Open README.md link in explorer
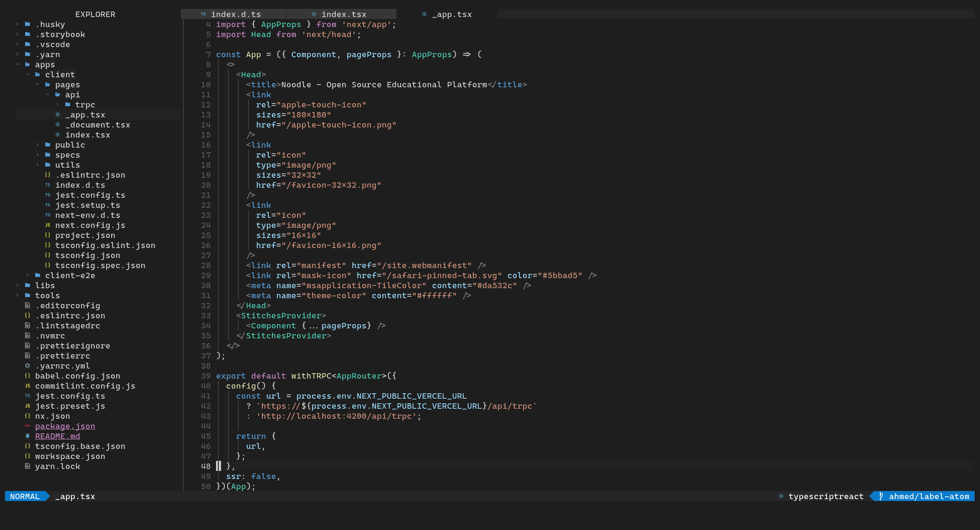 point(58,436)
